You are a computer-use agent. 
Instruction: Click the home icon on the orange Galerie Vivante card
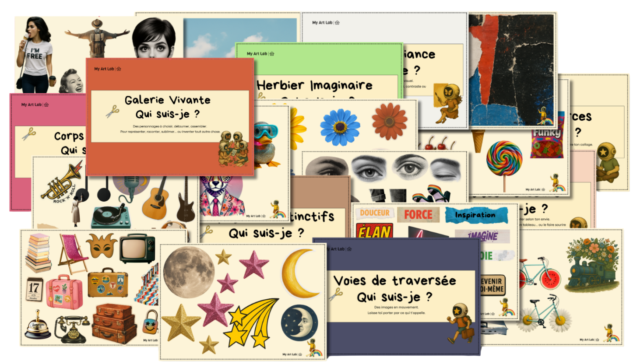(119, 69)
